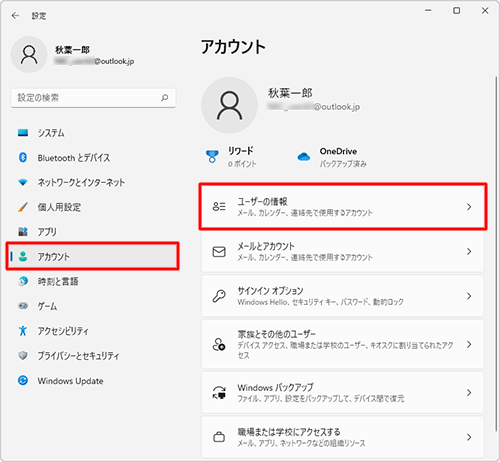Image resolution: width=500 pixels, height=462 pixels.
Task: Select Windows Update in the sidebar
Action: [x=93, y=380]
